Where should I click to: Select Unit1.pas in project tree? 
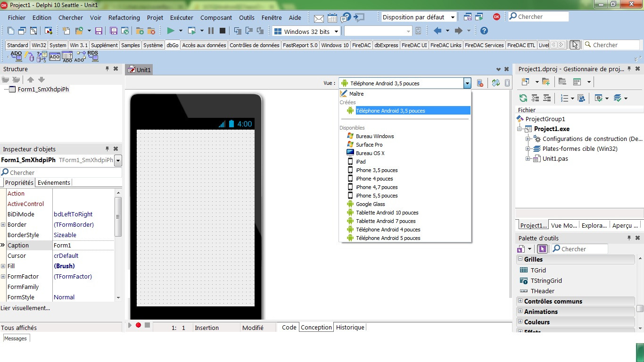pyautogui.click(x=555, y=158)
